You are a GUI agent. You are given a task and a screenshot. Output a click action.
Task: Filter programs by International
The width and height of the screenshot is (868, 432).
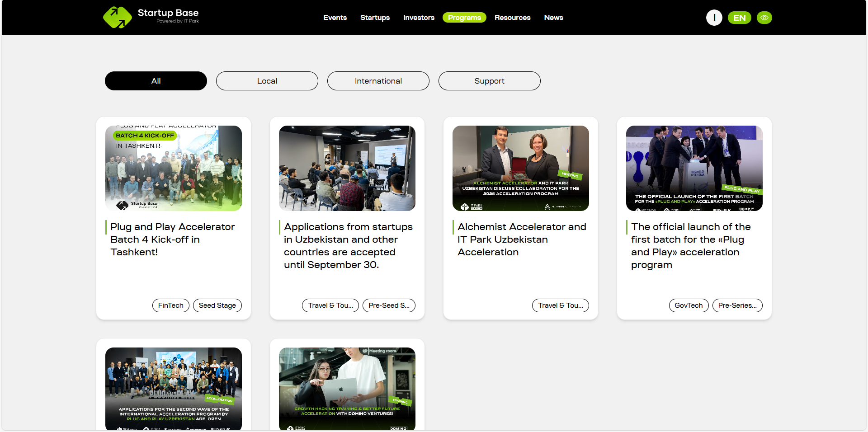coord(378,81)
